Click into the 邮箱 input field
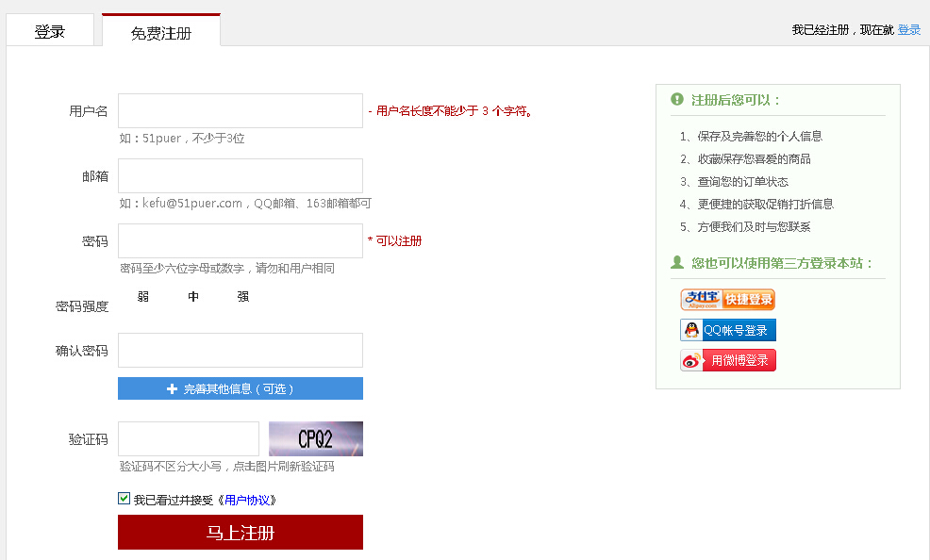This screenshot has width=930, height=560. [x=241, y=176]
